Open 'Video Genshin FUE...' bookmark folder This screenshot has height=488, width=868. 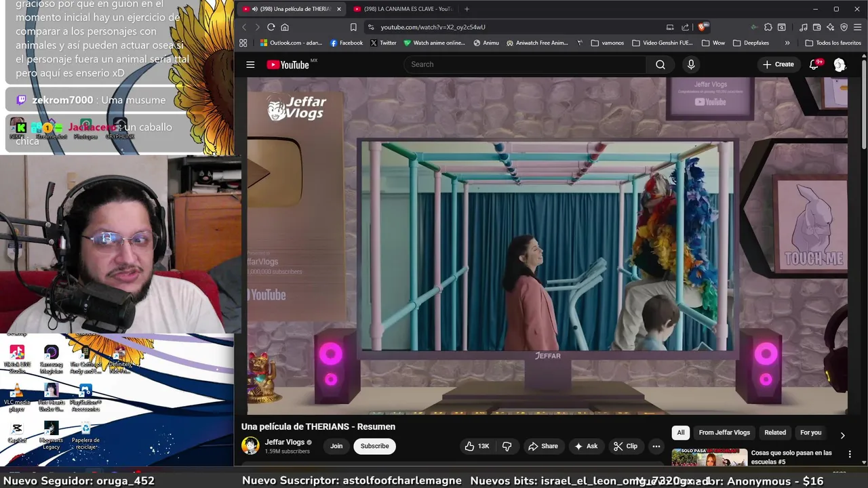coord(663,43)
